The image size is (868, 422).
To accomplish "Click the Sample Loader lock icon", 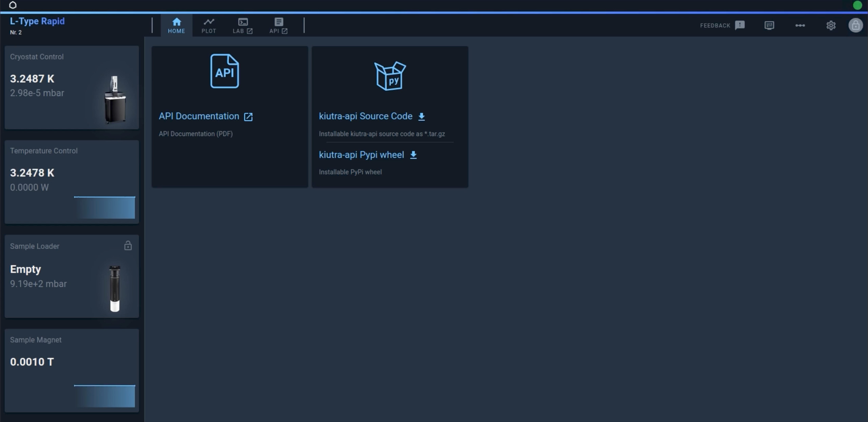I will point(128,246).
